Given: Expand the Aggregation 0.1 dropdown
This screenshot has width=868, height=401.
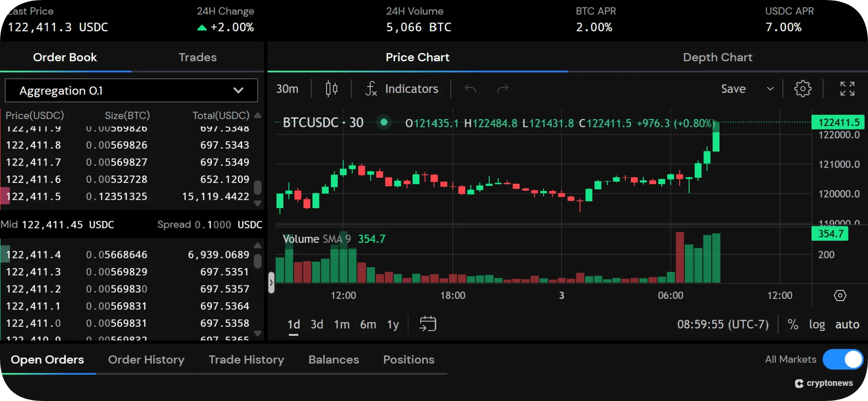Looking at the screenshot, I should [131, 90].
